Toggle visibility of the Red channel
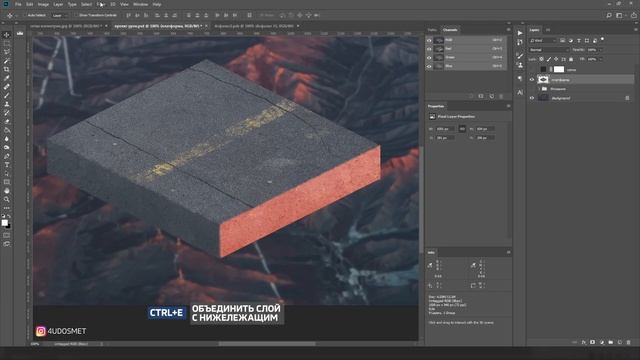Viewport: 640px width, 360px height. click(x=429, y=49)
